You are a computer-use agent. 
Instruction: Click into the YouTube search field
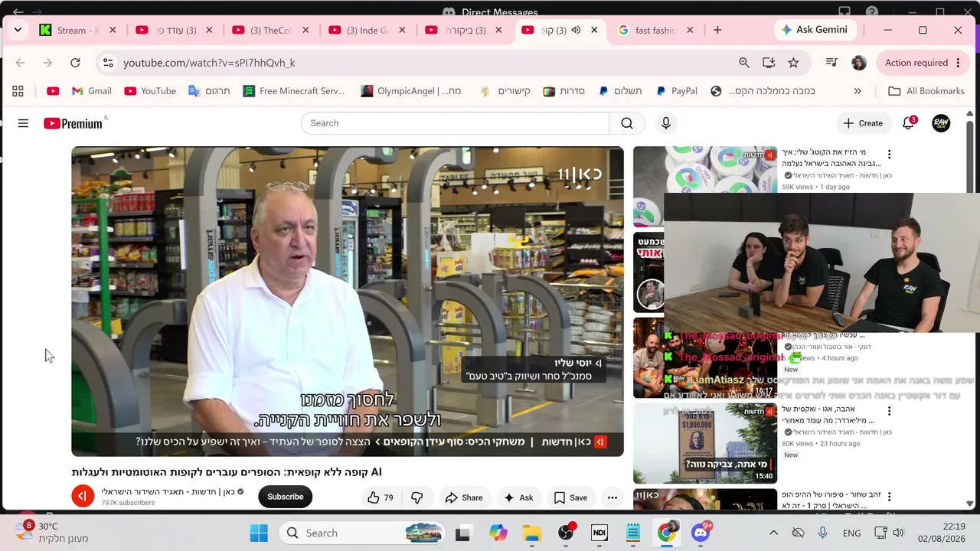(455, 123)
